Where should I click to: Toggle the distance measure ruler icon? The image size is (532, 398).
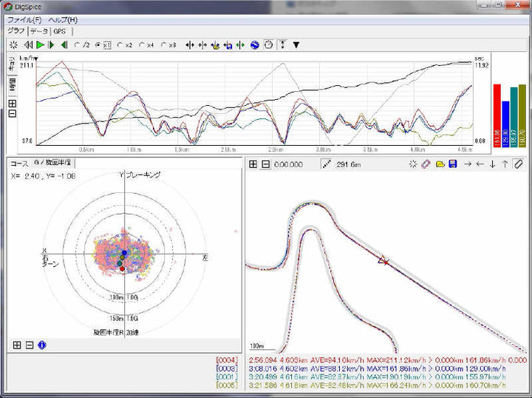[327, 164]
